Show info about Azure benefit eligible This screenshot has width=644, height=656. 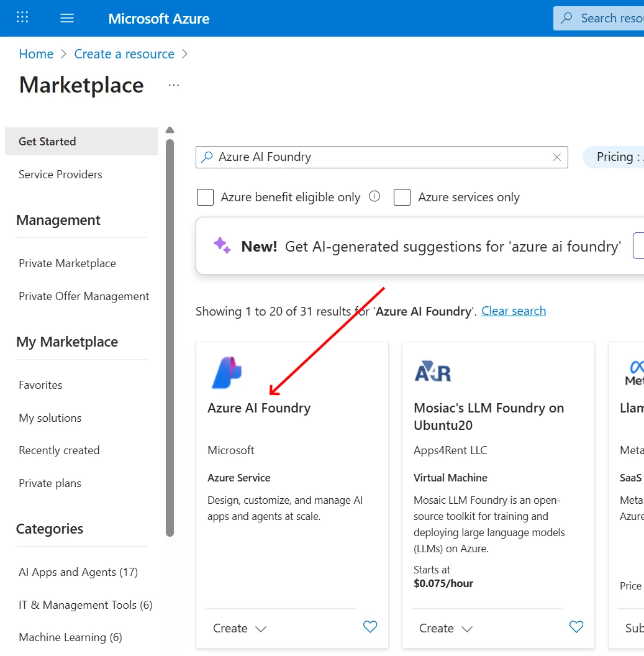[x=374, y=196]
